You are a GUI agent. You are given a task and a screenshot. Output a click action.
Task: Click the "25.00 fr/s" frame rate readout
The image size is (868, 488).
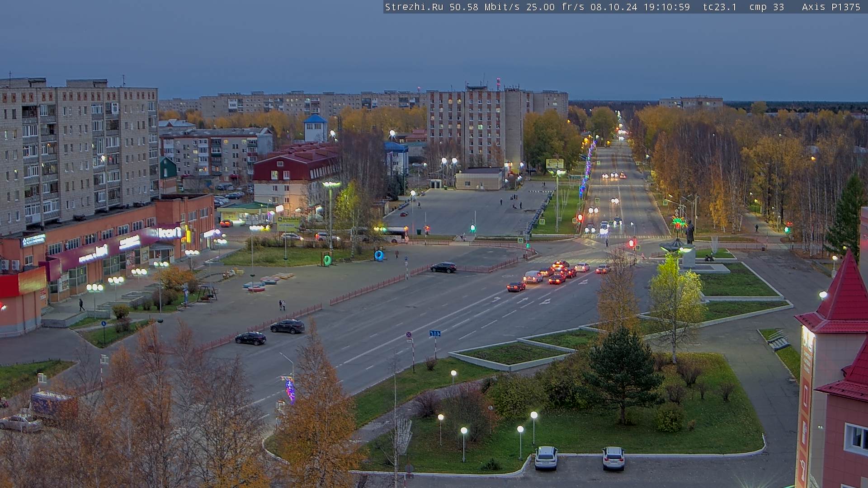555,7
